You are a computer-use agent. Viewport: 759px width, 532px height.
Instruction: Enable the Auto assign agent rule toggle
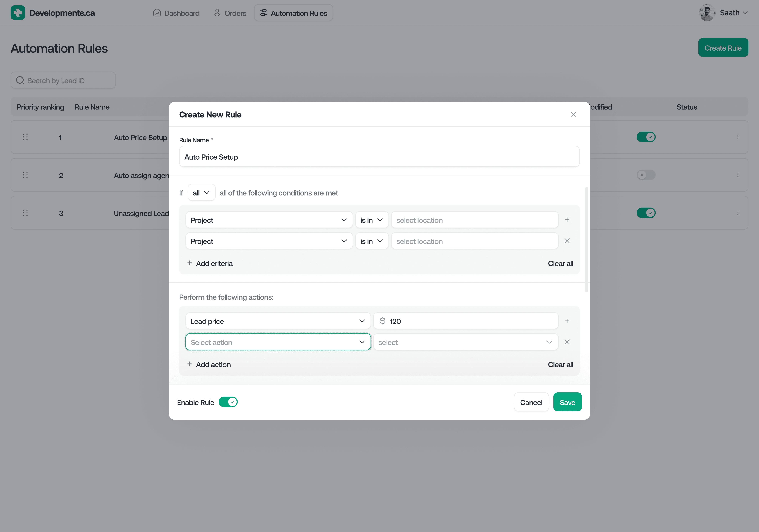[x=646, y=175]
